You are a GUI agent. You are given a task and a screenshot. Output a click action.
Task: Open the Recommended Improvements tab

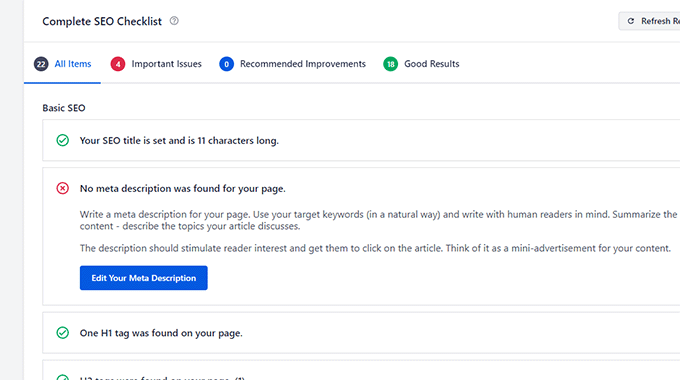[x=293, y=64]
